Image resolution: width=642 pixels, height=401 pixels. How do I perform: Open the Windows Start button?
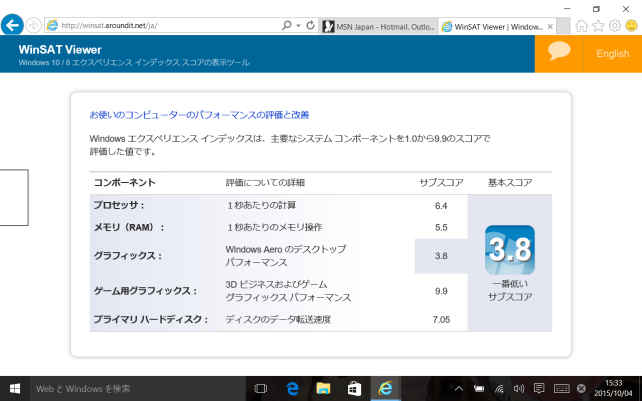pos(15,388)
